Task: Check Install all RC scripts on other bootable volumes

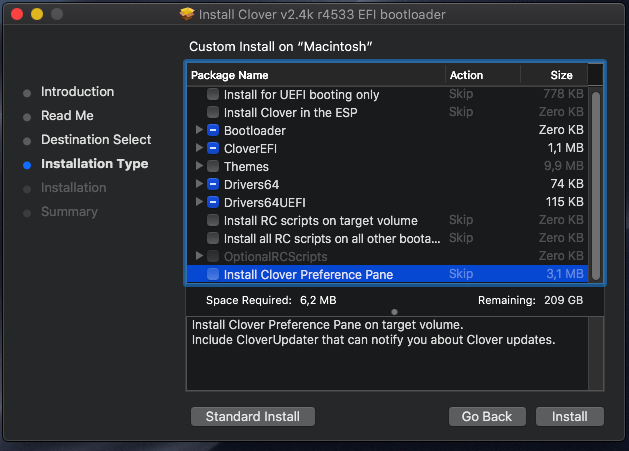Action: click(x=213, y=238)
